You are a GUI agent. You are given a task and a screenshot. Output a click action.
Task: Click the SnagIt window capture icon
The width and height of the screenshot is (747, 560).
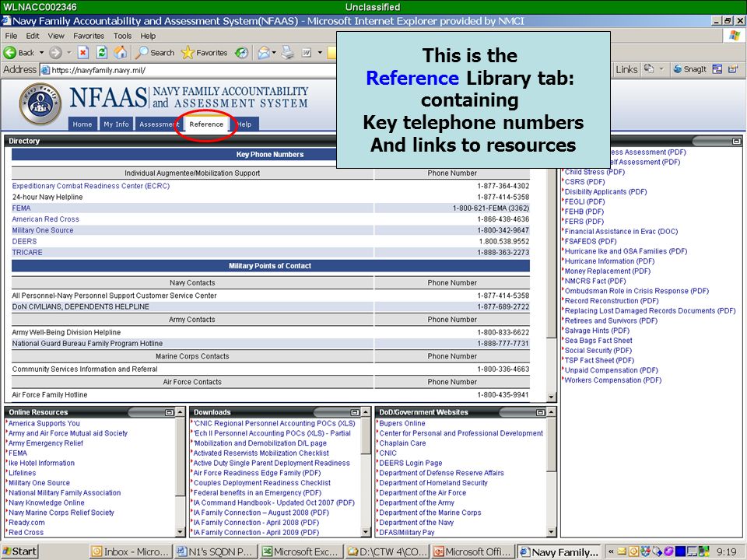click(717, 69)
